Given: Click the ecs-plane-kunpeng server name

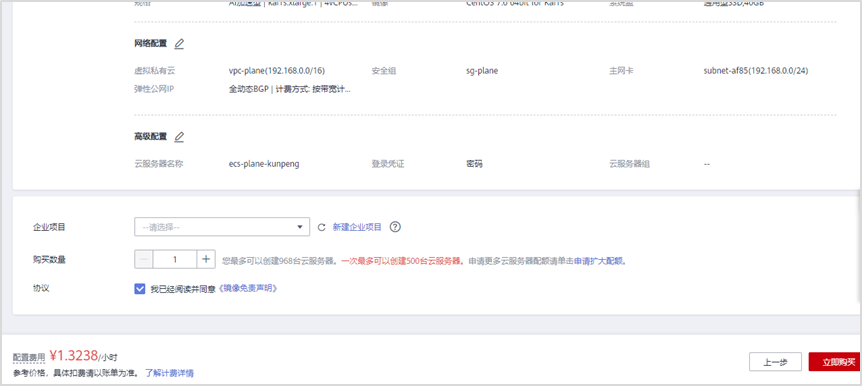Looking at the screenshot, I should pos(264,164).
